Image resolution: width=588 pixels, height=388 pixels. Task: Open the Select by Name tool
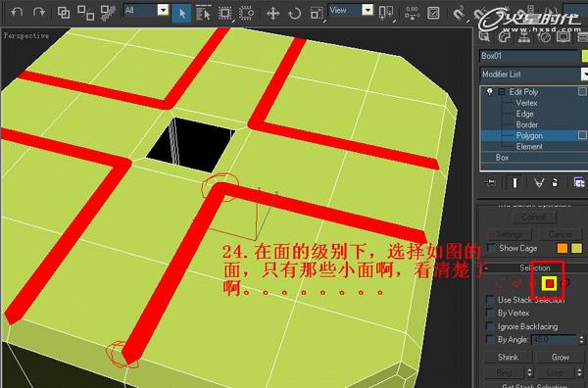pos(203,13)
